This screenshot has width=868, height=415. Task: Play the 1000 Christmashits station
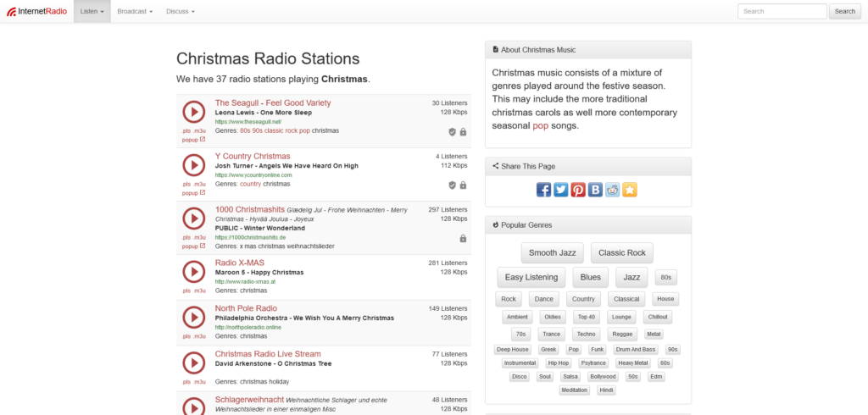coord(194,219)
